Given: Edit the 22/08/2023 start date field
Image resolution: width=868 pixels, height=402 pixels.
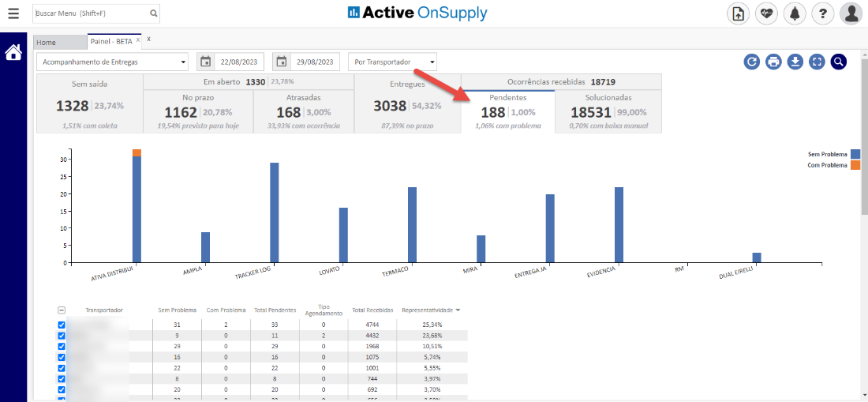Looking at the screenshot, I should [x=239, y=62].
